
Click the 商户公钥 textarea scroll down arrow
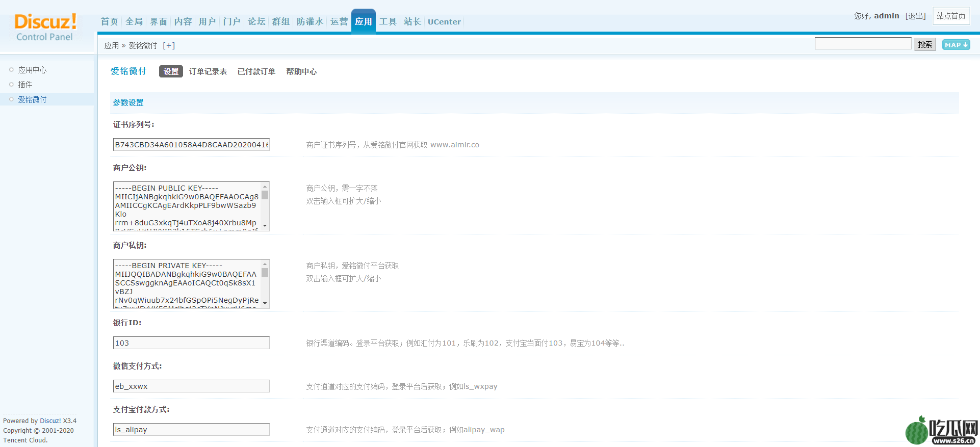tap(265, 225)
